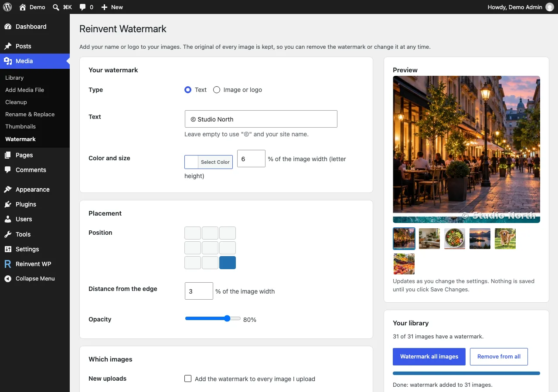Preview the fruit market thumbnail
This screenshot has height=392, width=558.
[x=404, y=264]
